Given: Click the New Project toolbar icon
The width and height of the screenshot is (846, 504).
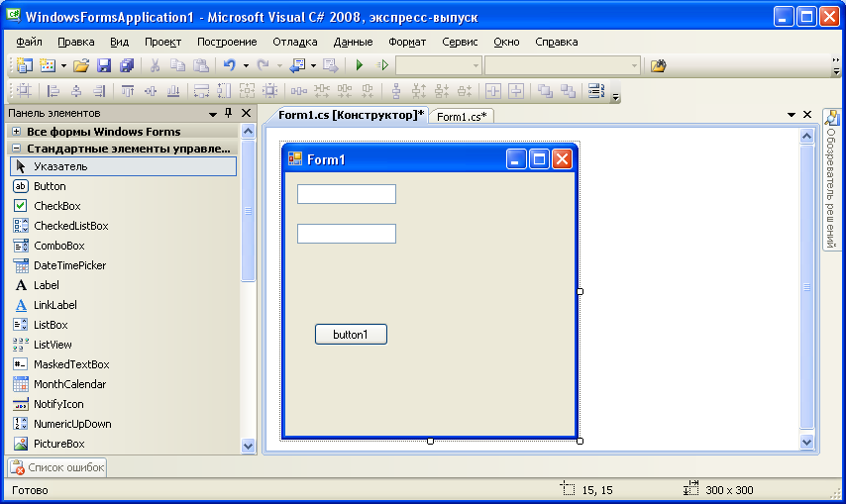Looking at the screenshot, I should [25, 65].
